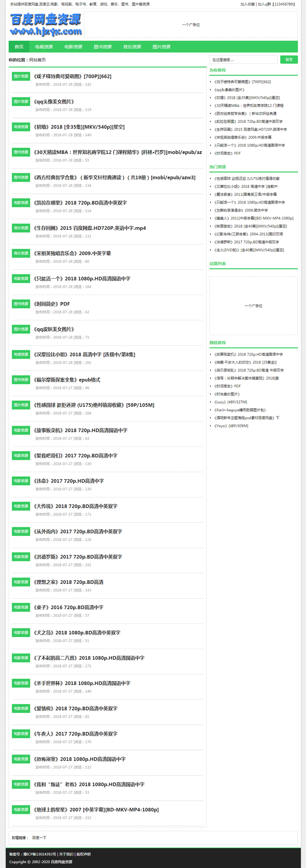This screenshot has height=868, width=306.
Task: Open post 《凯拉在哪里》2018 720p in main list
Action: [80, 203]
